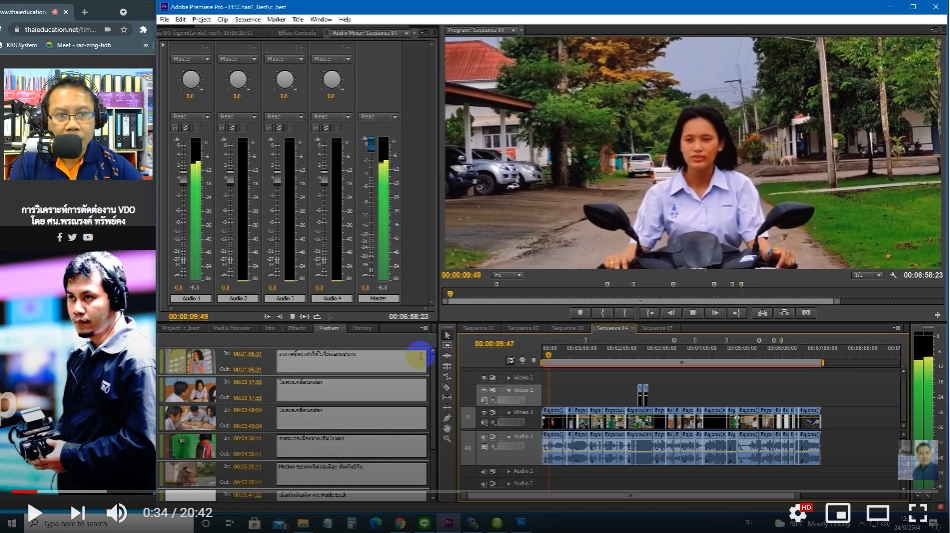Adjust the Master volume fader
The width and height of the screenshot is (950, 533).
click(371, 144)
